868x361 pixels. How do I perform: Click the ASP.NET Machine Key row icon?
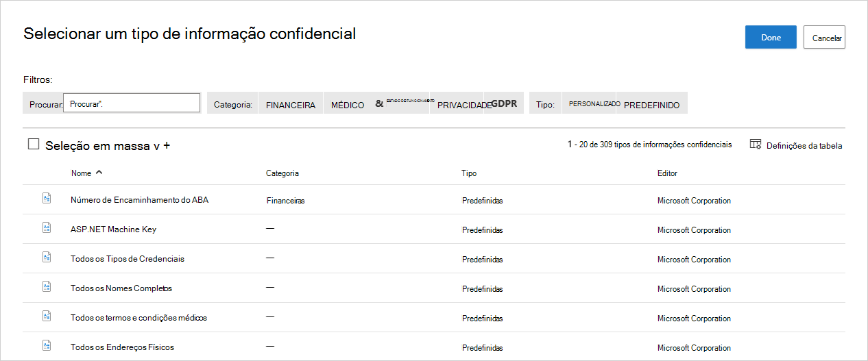coord(47,228)
